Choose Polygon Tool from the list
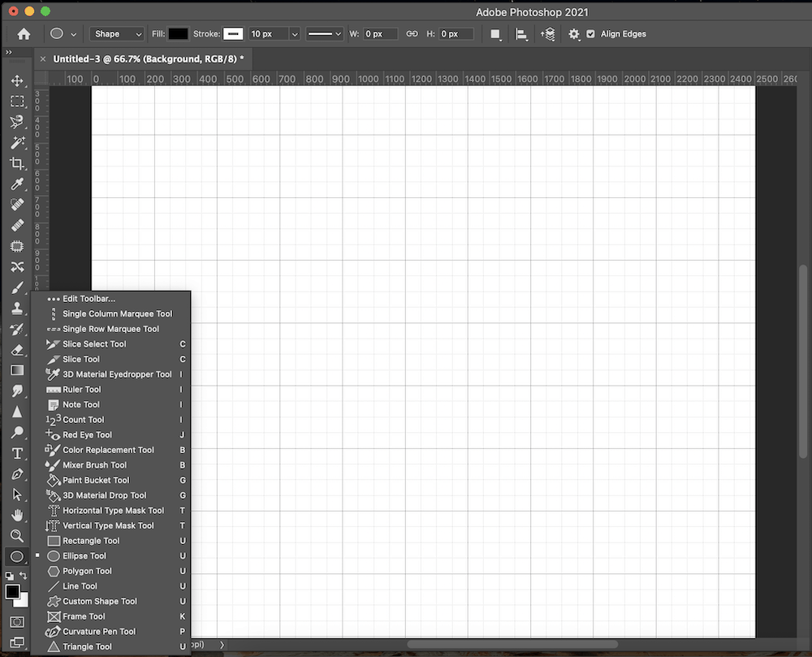Image resolution: width=812 pixels, height=657 pixels. (x=110, y=571)
